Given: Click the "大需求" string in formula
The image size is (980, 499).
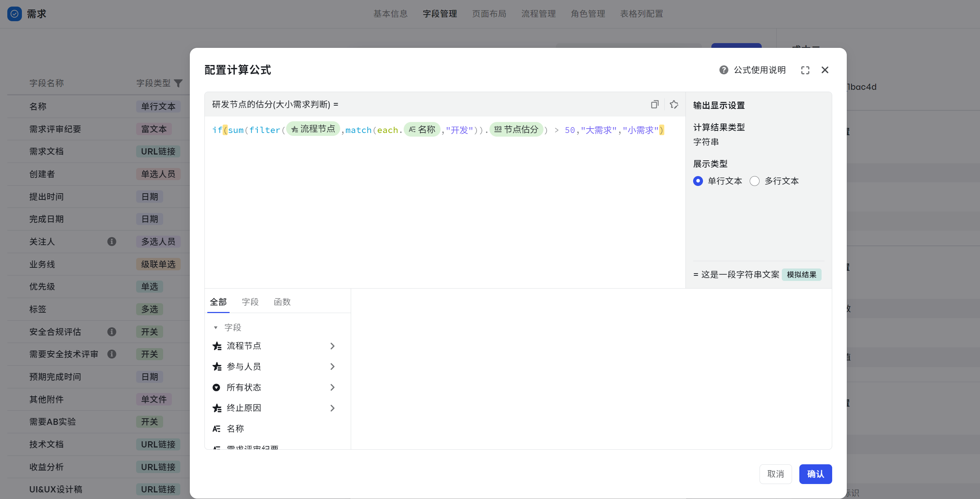Looking at the screenshot, I should (x=599, y=130).
